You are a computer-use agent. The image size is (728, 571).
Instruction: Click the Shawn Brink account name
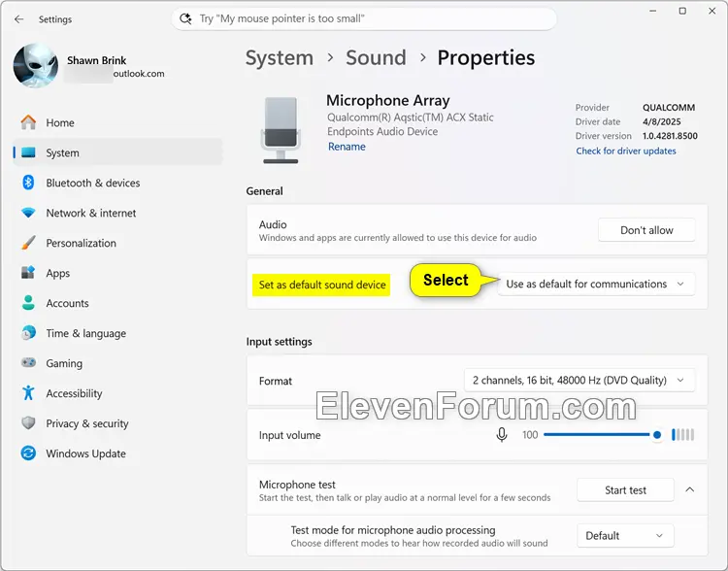96,60
